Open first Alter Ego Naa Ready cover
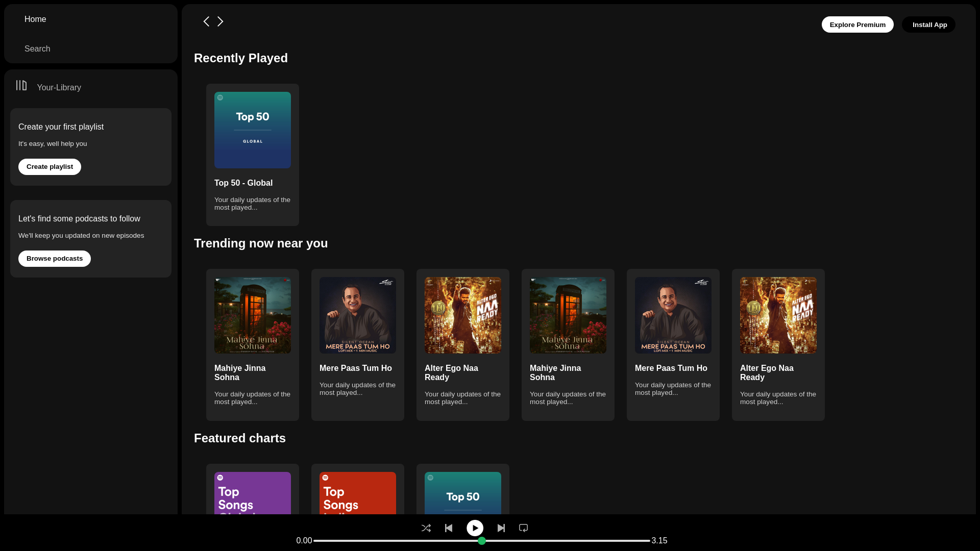The height and width of the screenshot is (551, 980). (463, 315)
